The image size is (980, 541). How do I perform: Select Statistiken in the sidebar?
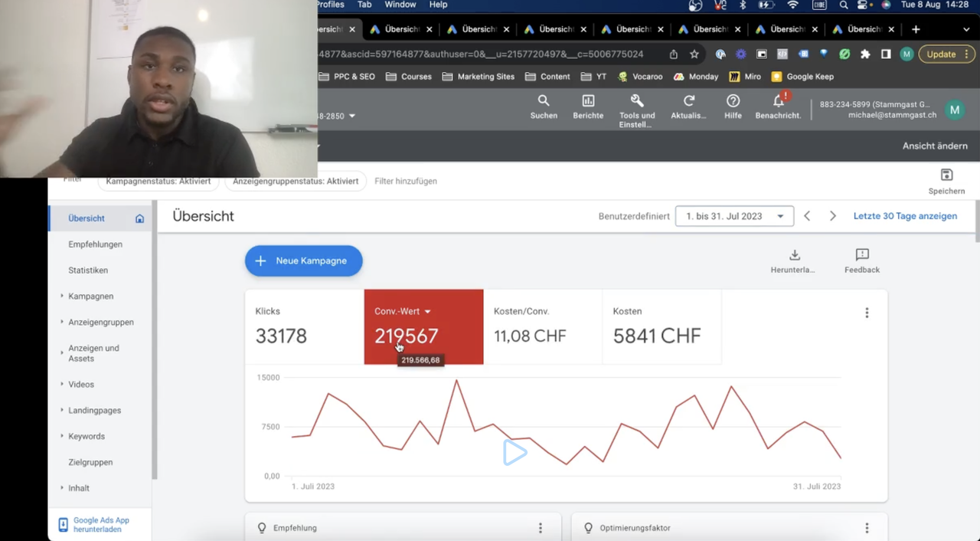(88, 270)
